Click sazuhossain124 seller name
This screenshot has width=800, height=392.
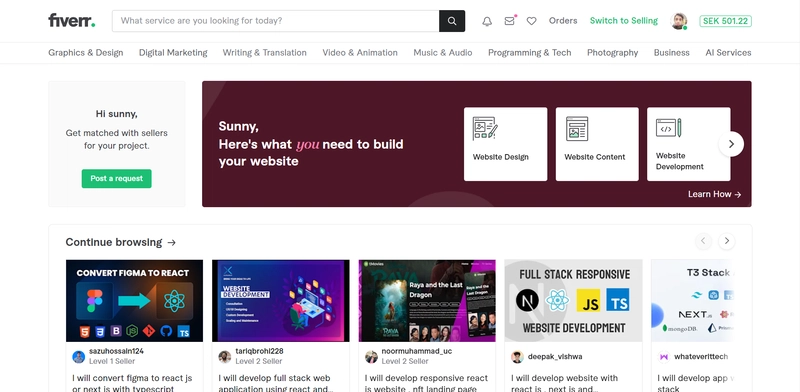[x=116, y=351]
